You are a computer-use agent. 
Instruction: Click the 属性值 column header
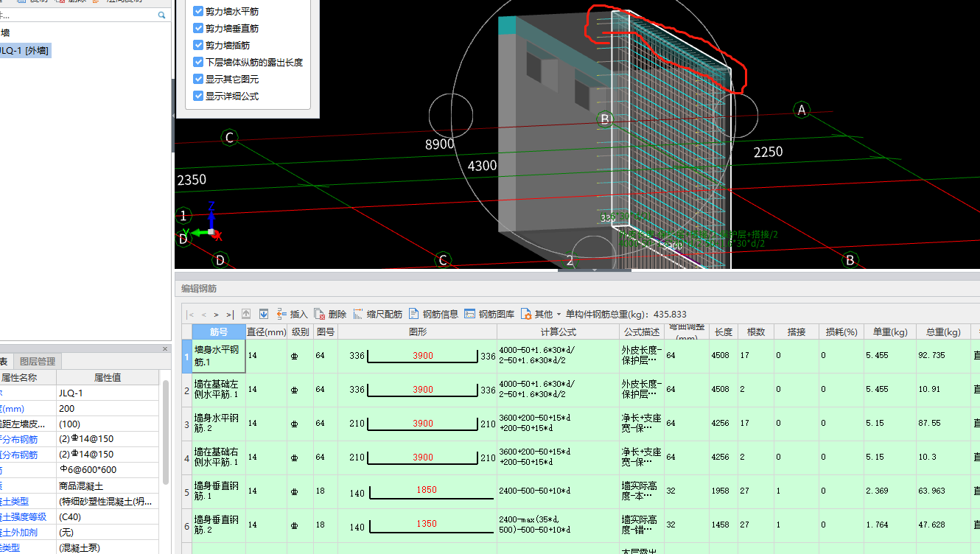pyautogui.click(x=108, y=377)
